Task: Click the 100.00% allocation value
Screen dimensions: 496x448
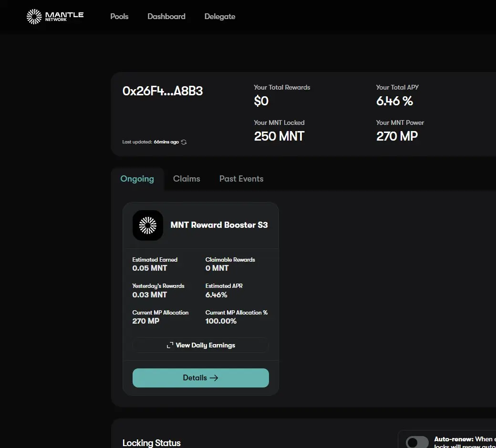Action: click(221, 321)
